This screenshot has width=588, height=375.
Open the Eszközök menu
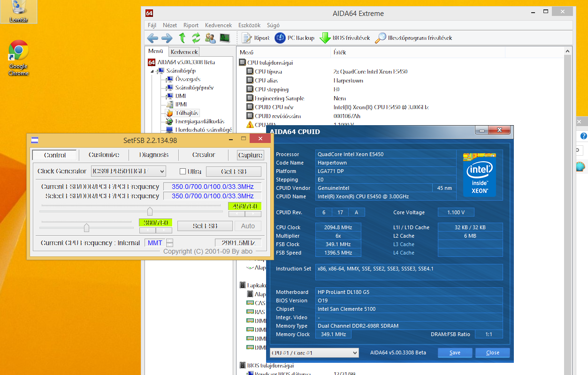click(x=250, y=25)
